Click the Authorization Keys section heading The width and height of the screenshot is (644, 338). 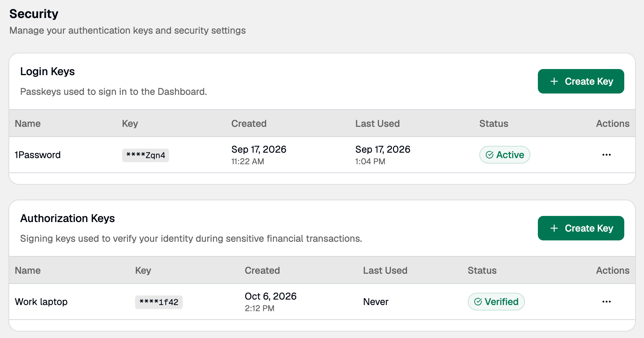pyautogui.click(x=67, y=218)
